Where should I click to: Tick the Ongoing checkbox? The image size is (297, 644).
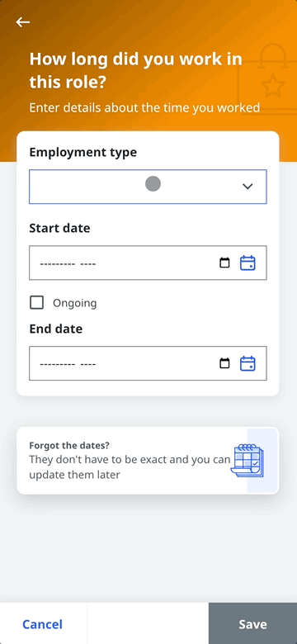click(37, 303)
